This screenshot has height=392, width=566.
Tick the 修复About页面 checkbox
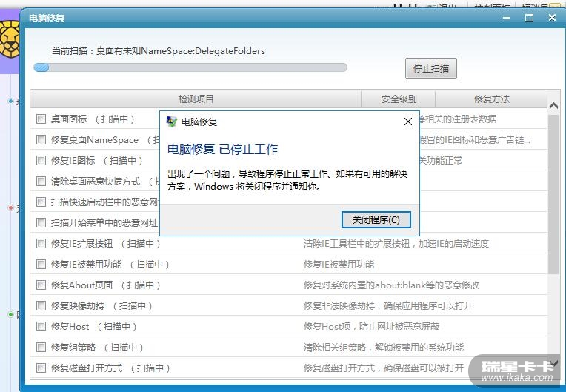point(41,285)
